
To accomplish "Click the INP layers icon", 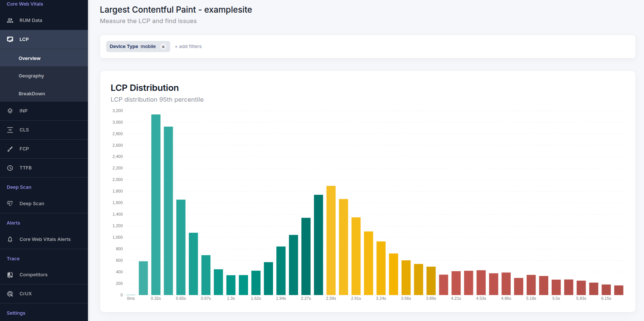I will pos(10,111).
